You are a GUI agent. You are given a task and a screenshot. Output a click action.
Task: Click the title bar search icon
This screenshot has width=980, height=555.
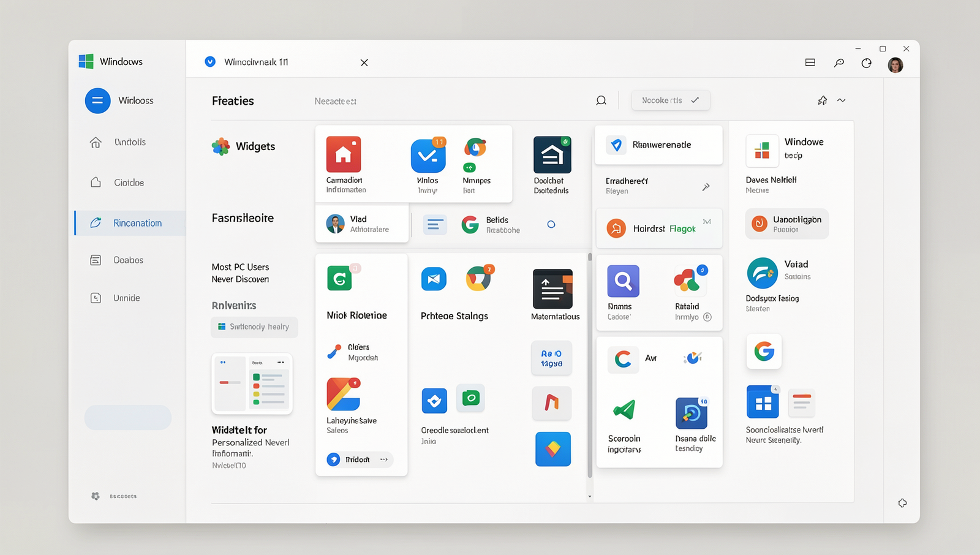point(839,62)
